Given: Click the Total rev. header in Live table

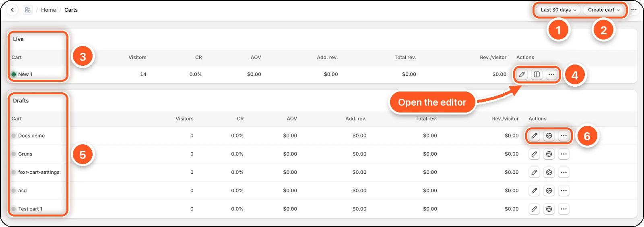Looking at the screenshot, I should point(405,57).
